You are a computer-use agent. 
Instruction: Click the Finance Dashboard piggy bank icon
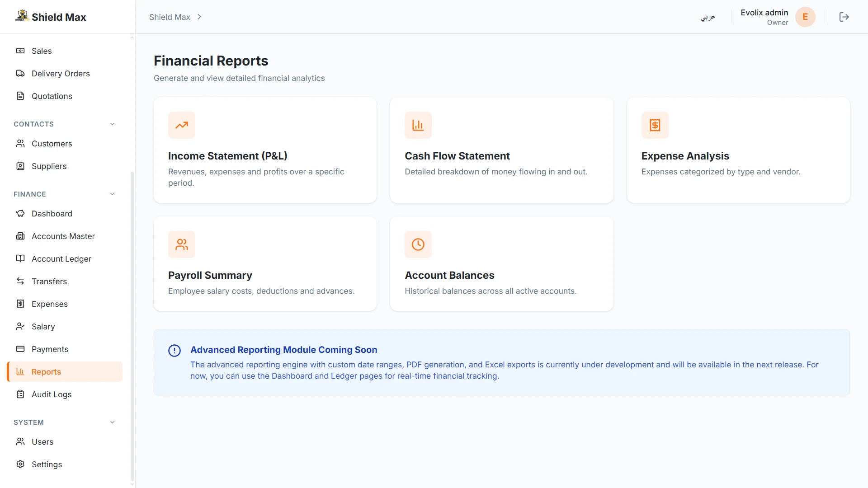pos(20,213)
